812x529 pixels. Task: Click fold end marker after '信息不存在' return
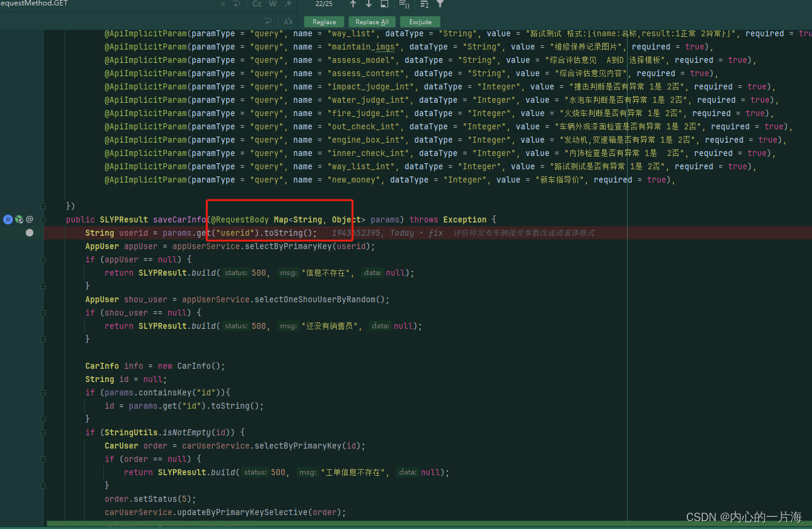[43, 286]
